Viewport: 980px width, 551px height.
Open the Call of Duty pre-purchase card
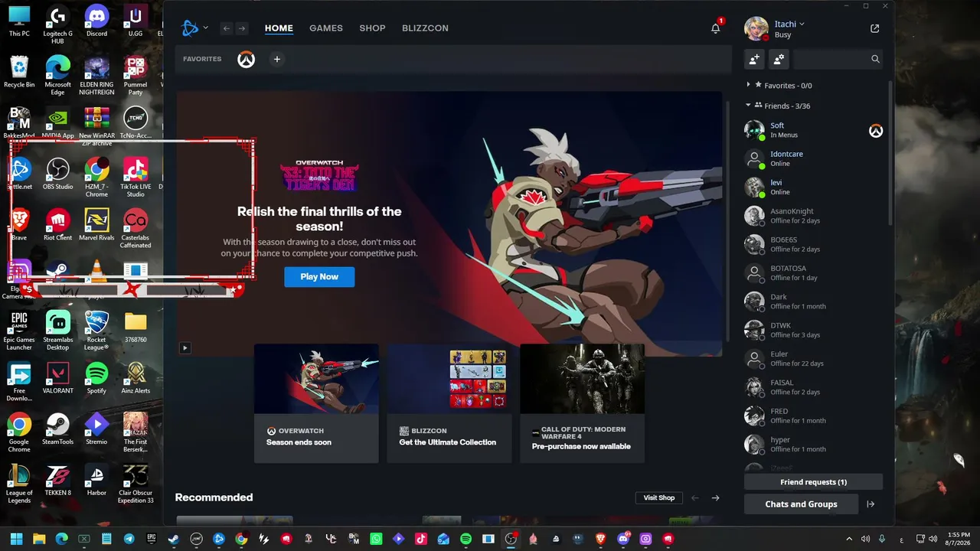pyautogui.click(x=582, y=403)
